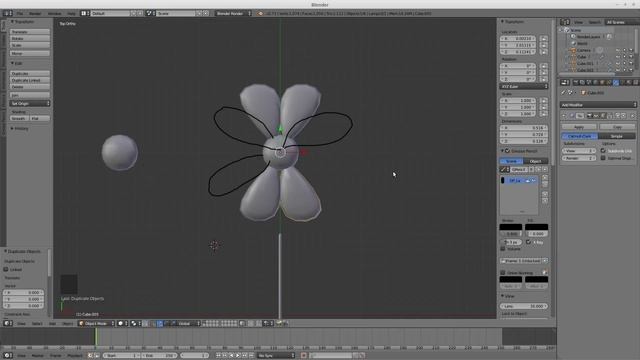Click the play animation button in timeline
The width and height of the screenshot is (640, 360).
pyautogui.click(x=238, y=356)
